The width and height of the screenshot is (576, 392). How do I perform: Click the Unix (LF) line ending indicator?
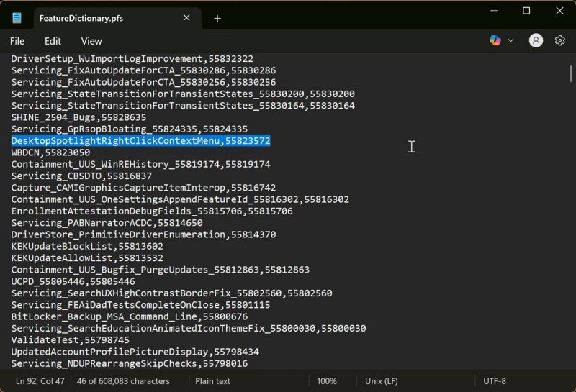[382, 381]
